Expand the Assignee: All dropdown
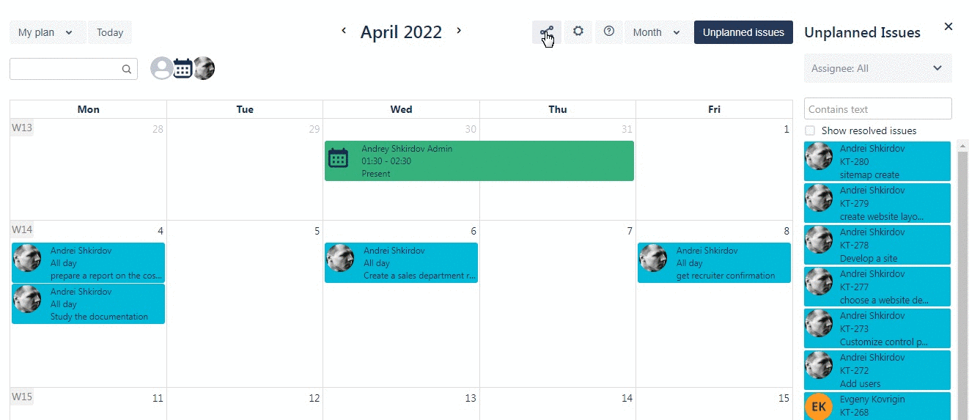This screenshot has height=420, width=980. click(877, 68)
